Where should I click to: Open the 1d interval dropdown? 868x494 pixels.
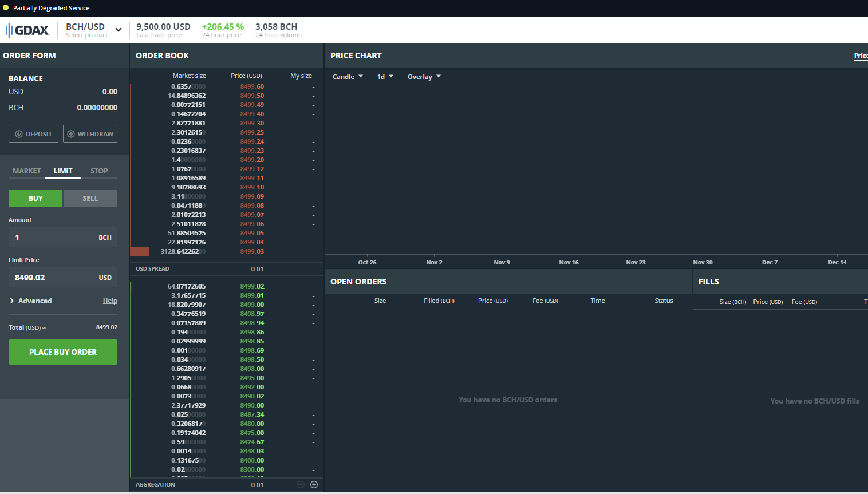(385, 77)
